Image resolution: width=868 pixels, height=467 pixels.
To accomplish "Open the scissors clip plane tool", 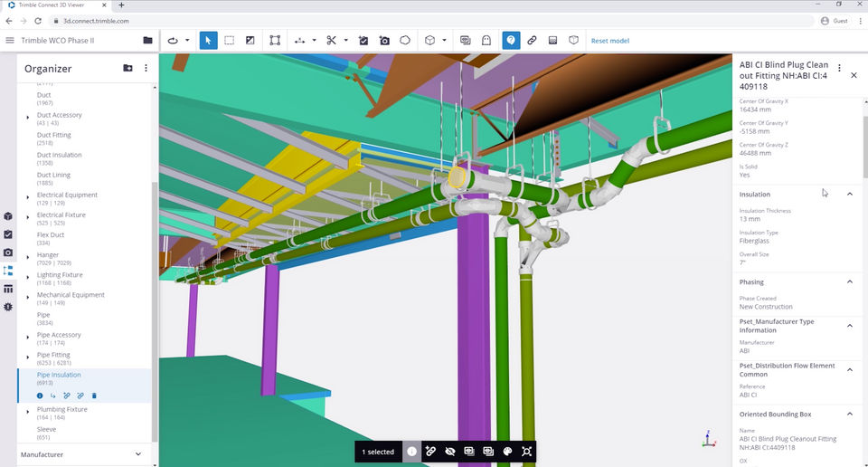I will pos(332,41).
